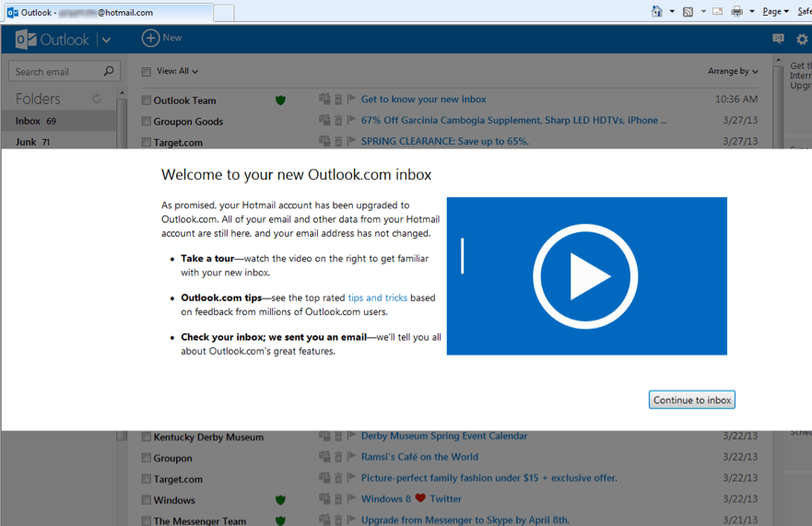Click the browser Print icon
Viewport: 812px width, 526px height.
point(737,11)
